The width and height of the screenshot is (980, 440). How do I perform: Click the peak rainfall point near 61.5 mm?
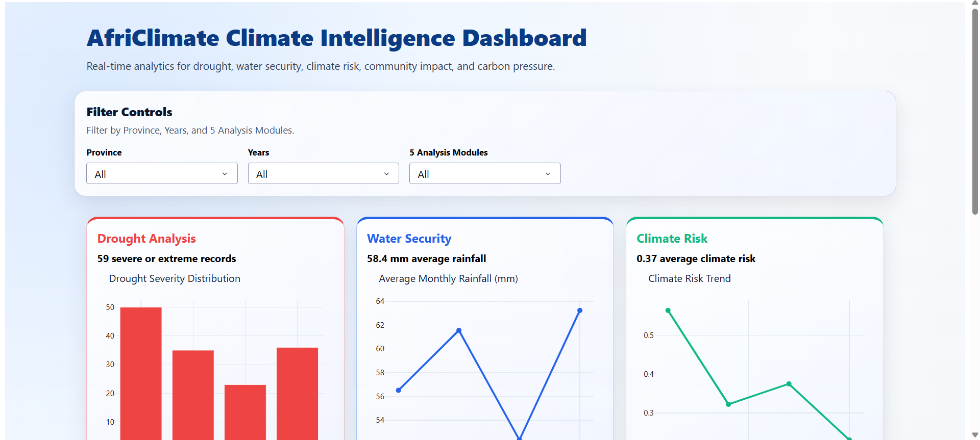coord(458,330)
